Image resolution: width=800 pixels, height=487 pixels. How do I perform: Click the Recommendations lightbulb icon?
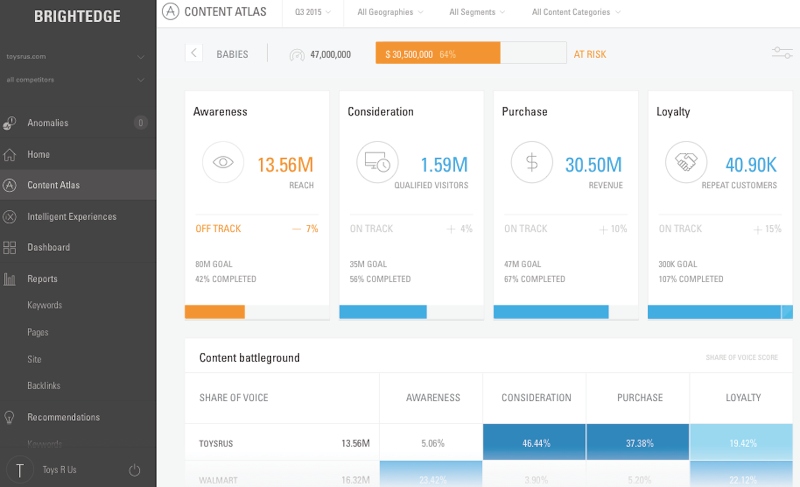[10, 417]
